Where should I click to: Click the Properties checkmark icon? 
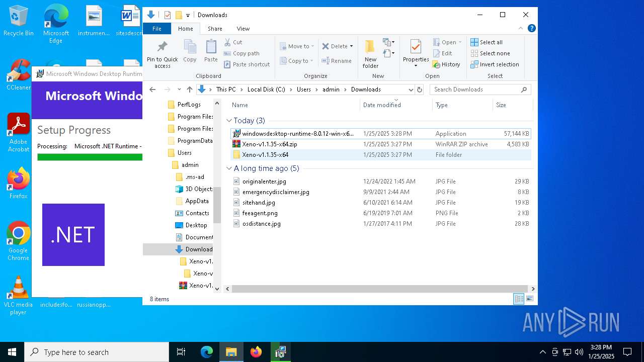(416, 47)
